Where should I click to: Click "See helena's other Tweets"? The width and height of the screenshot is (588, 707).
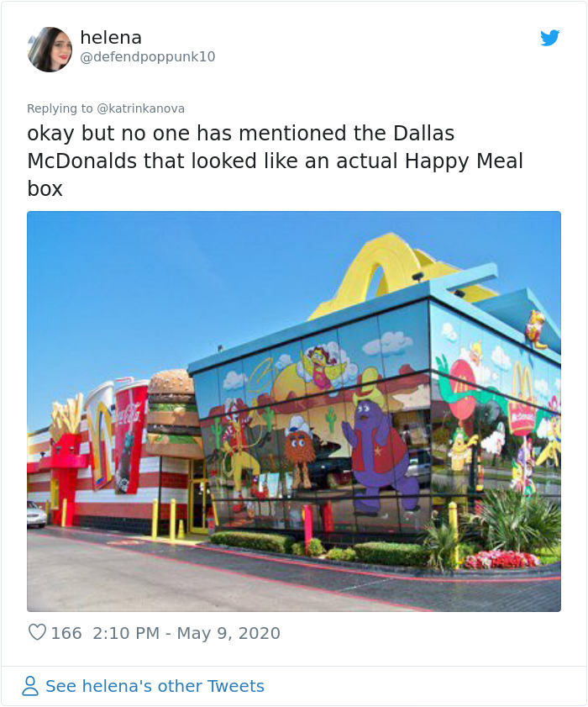(155, 686)
